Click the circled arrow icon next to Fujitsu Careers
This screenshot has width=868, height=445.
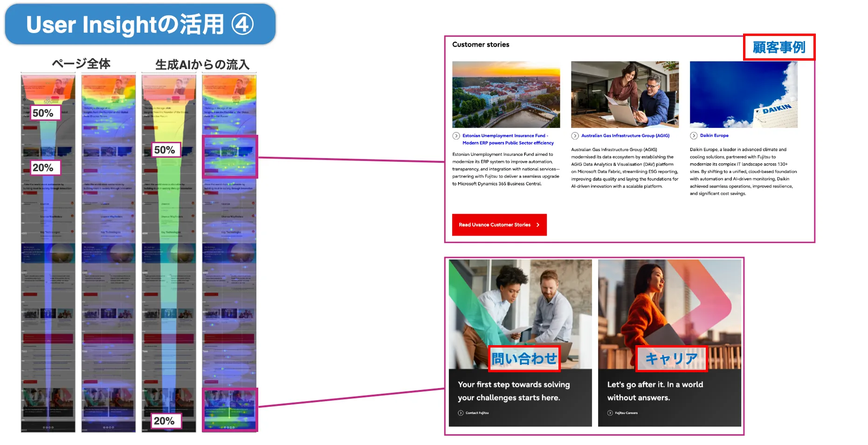(610, 413)
